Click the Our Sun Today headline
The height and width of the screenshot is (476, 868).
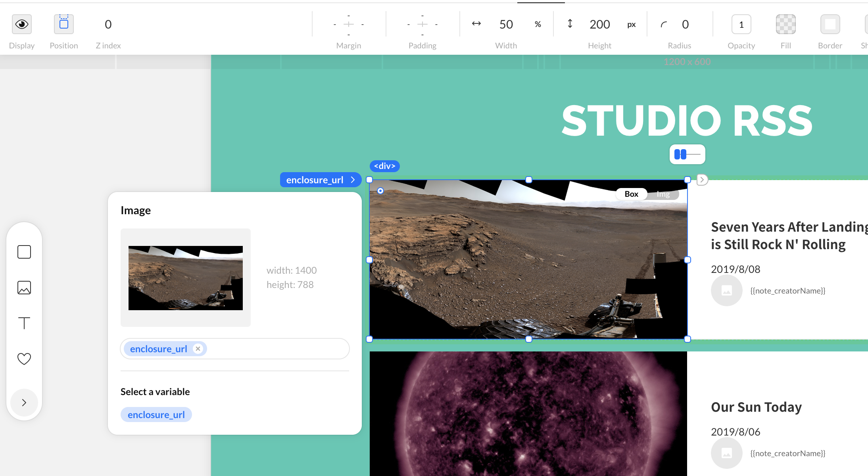tap(757, 407)
